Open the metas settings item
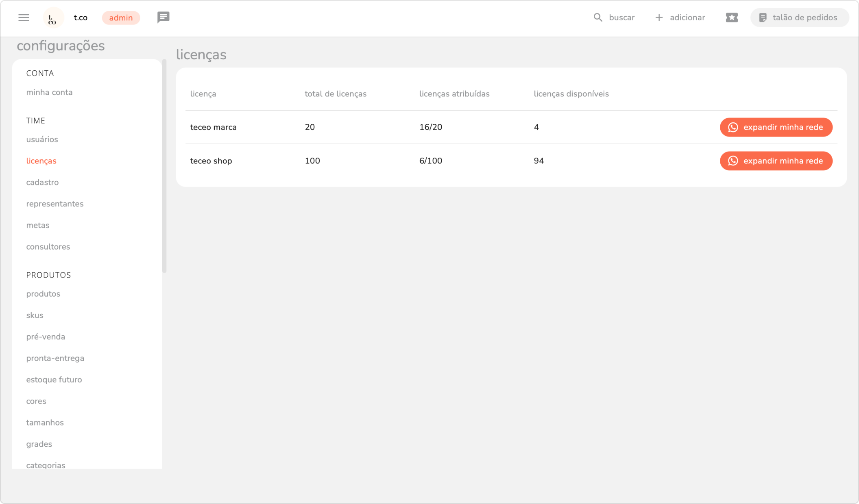859x504 pixels. click(x=37, y=225)
